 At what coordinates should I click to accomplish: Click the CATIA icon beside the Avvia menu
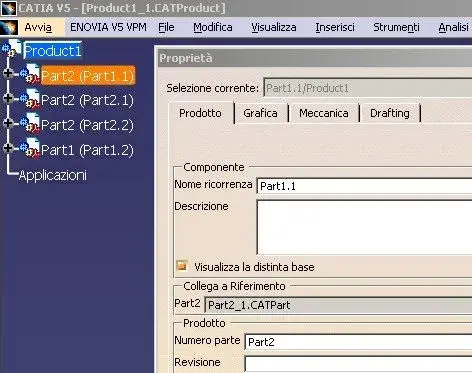(9, 27)
